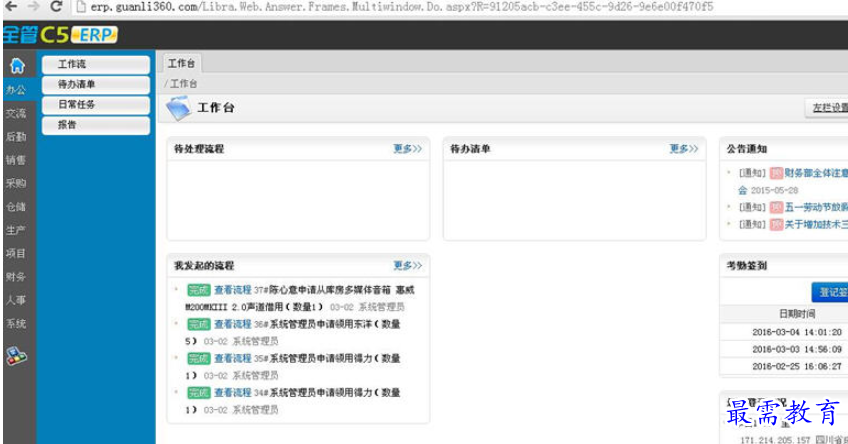Select the 2016-02-25 16:06:27 attendance record
Viewport: 848px width, 444px height.
click(797, 366)
